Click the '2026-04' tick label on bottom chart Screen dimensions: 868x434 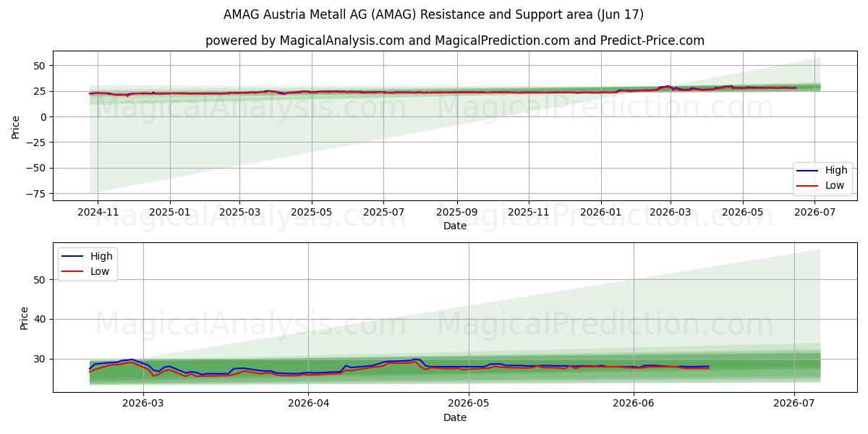(308, 404)
